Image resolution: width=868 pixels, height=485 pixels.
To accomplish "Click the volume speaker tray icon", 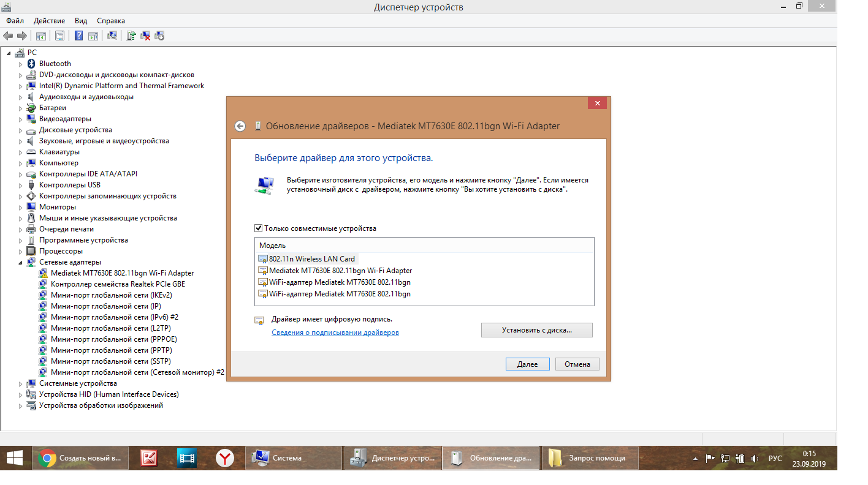I will pyautogui.click(x=756, y=458).
